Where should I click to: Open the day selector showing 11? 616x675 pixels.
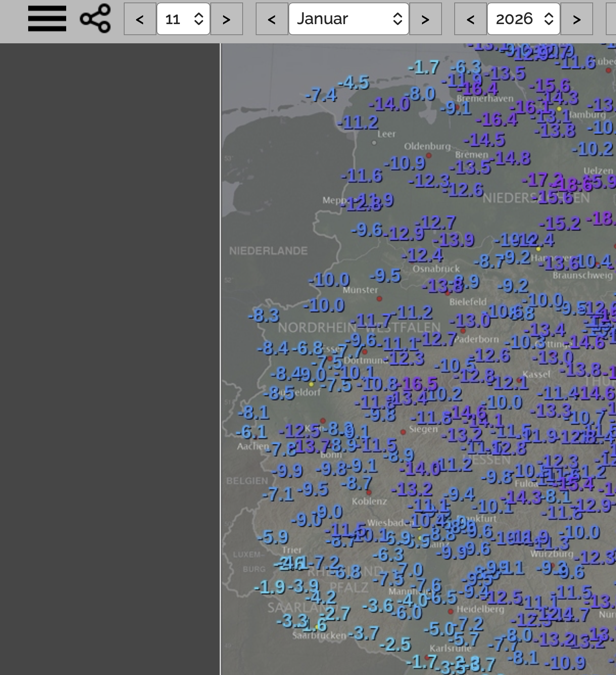coord(183,19)
